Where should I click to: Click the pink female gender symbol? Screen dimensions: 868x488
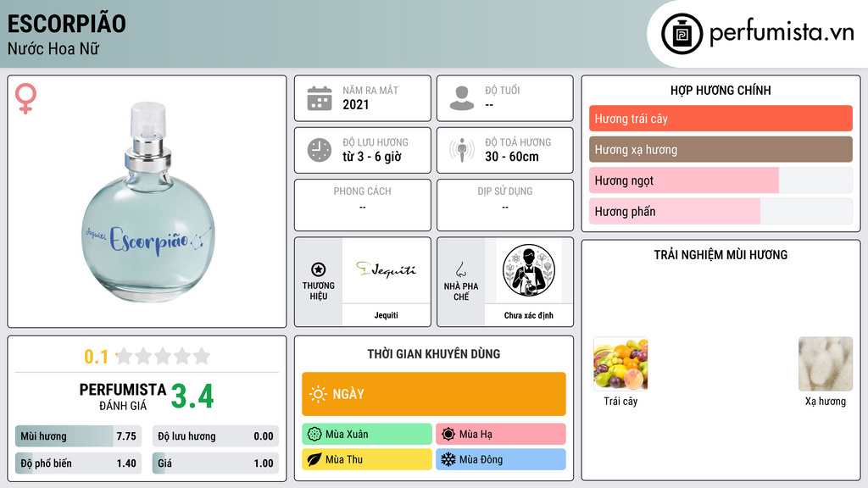[x=25, y=98]
